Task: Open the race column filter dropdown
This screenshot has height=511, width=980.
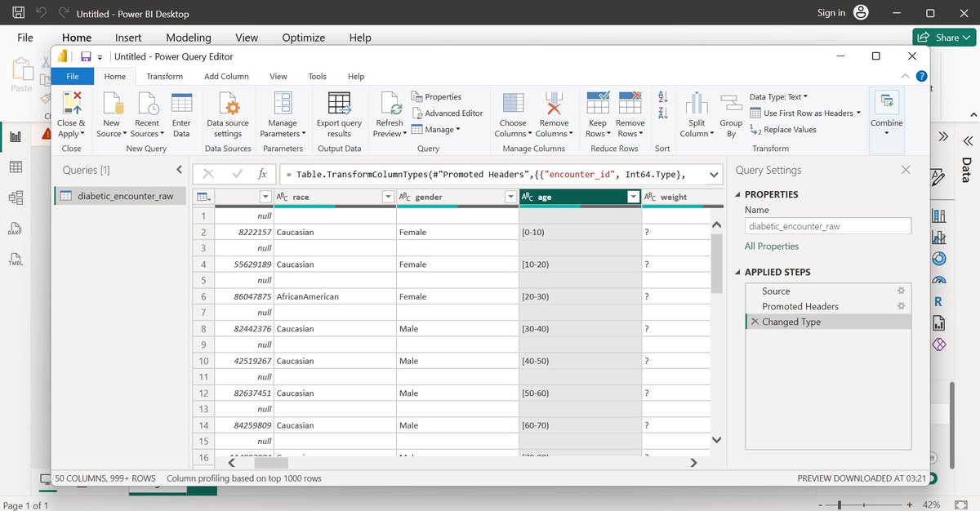Action: [x=387, y=197]
